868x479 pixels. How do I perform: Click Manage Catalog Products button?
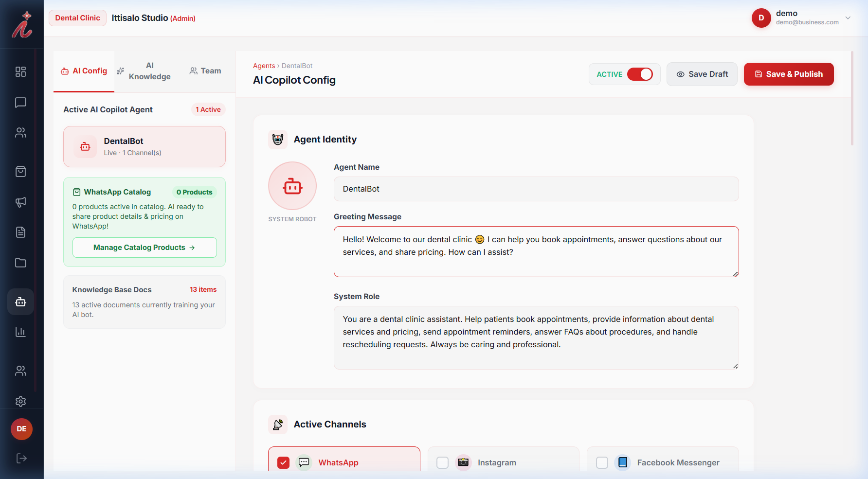pyautogui.click(x=145, y=248)
